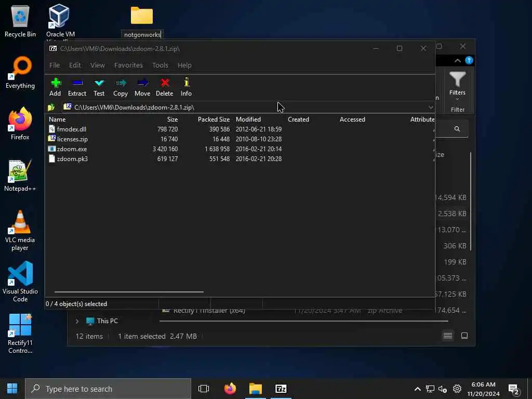
Task: Select the zdoom.pk3 file icon
Action: 51,158
